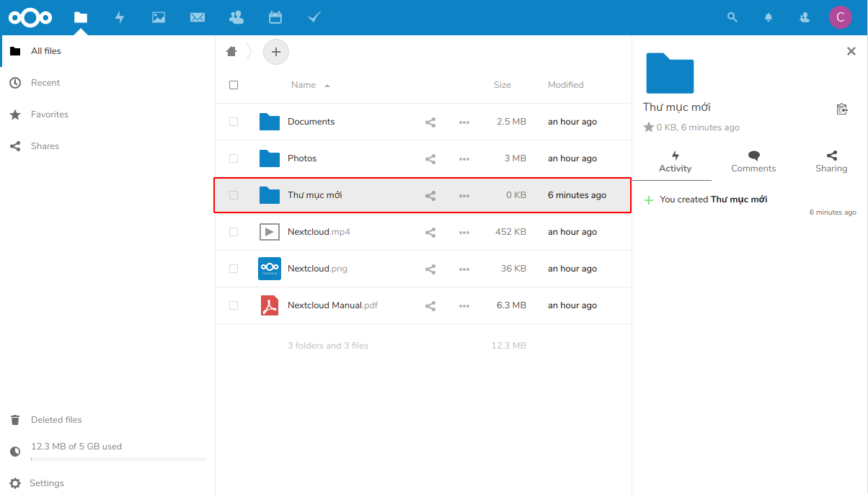Viewport: 868px width, 497px height.
Task: Open Deleted files in sidebar
Action: [108, 420]
